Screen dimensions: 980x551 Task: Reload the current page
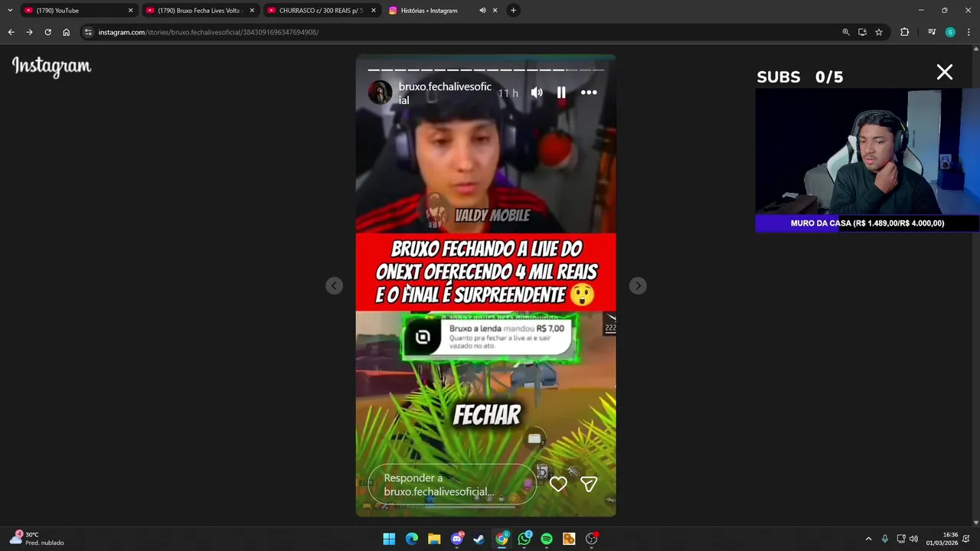click(47, 32)
